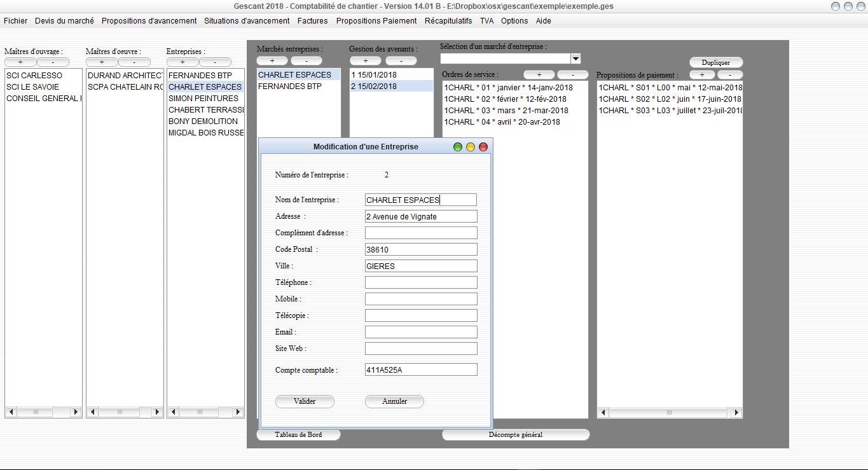Select proposition 1CHARL * S01 * L00 mai

[x=670, y=87]
